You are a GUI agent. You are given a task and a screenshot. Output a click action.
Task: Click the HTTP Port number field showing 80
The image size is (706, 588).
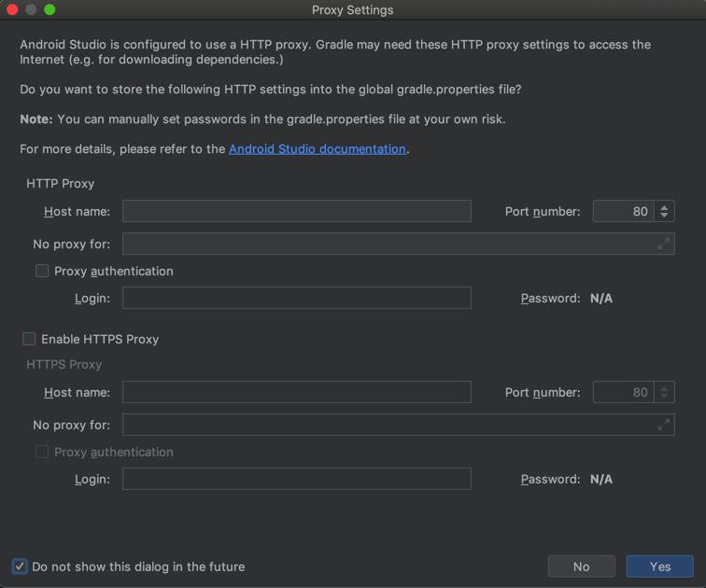pyautogui.click(x=623, y=211)
